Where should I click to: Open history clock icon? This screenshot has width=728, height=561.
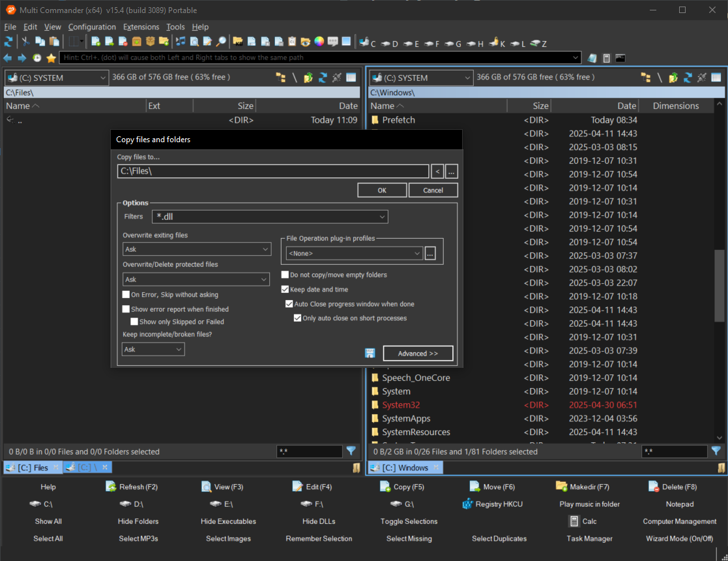tap(36, 57)
